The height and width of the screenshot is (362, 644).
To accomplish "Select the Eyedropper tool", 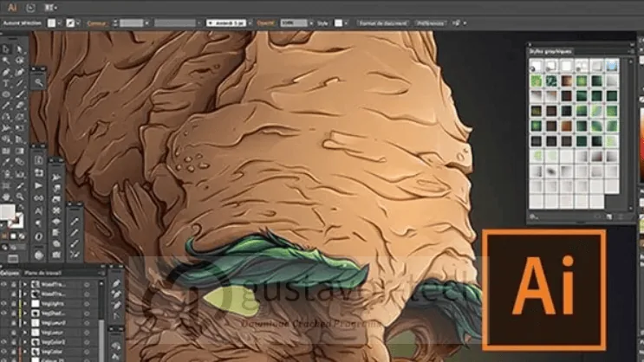I will (6, 162).
